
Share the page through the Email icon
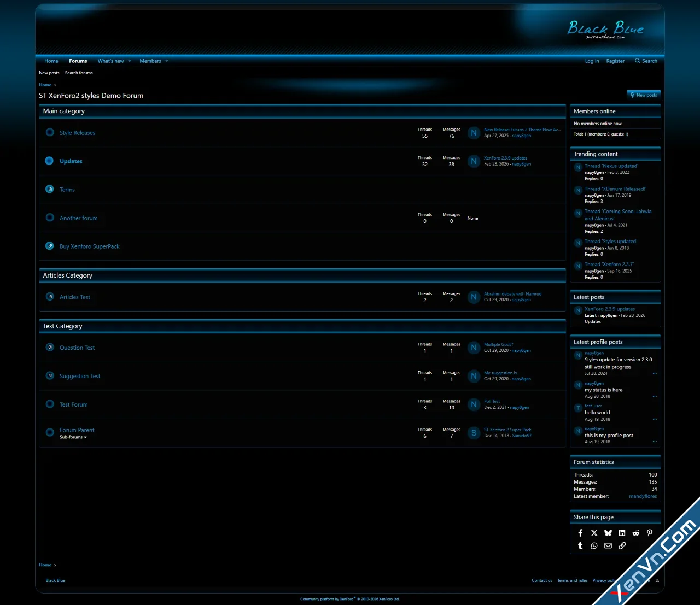(x=608, y=545)
